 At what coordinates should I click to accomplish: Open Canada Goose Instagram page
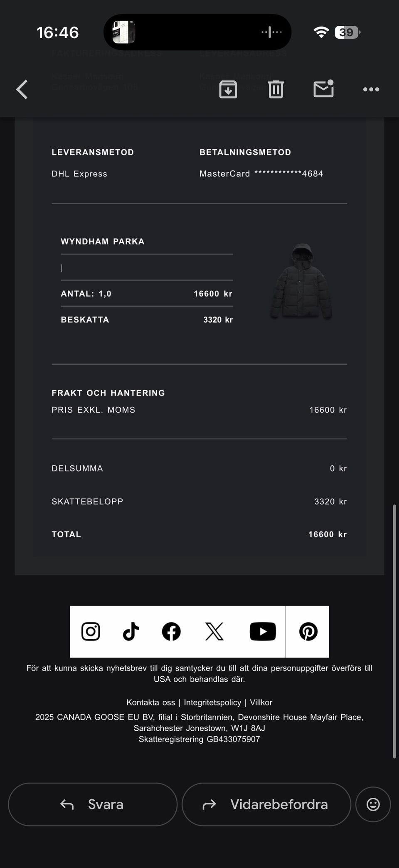91,631
